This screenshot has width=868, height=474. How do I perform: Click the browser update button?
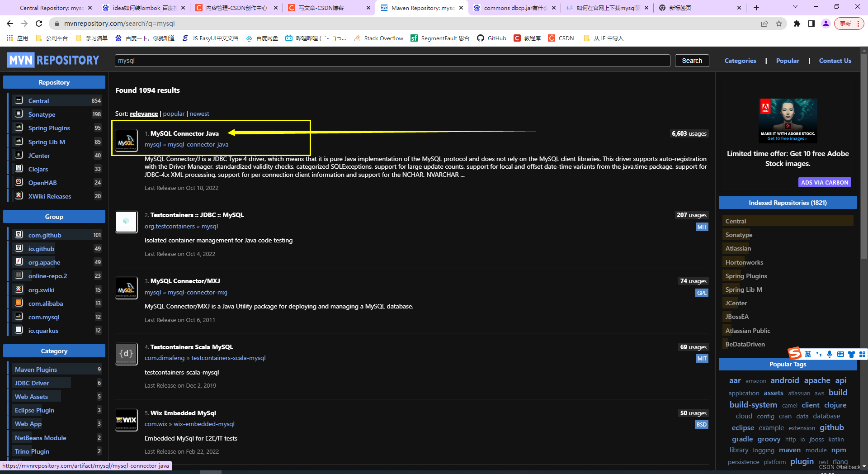(x=849, y=24)
